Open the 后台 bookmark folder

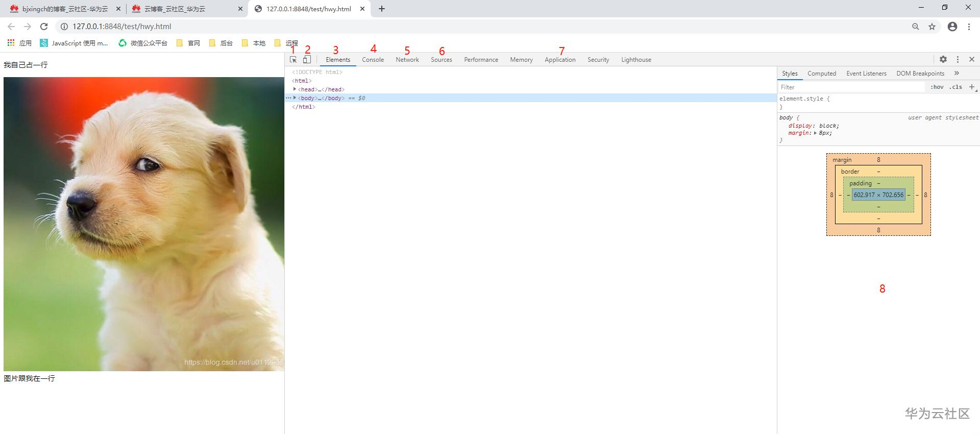pyautogui.click(x=220, y=43)
